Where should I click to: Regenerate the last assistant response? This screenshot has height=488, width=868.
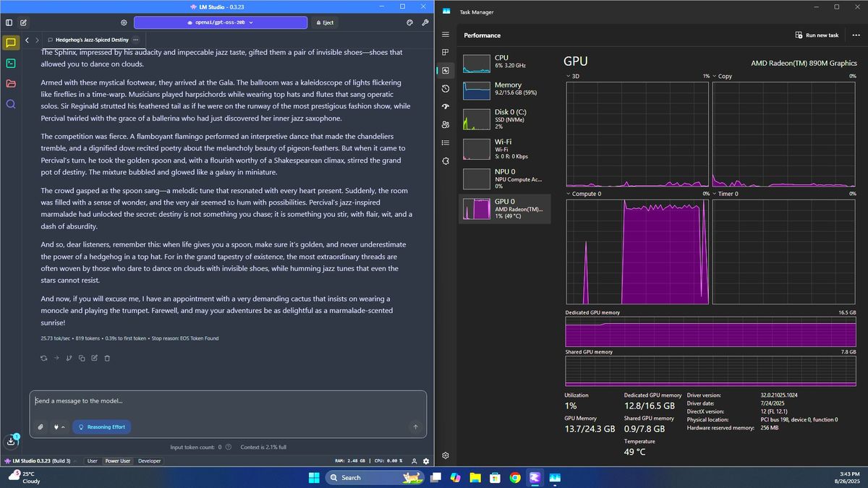[44, 358]
